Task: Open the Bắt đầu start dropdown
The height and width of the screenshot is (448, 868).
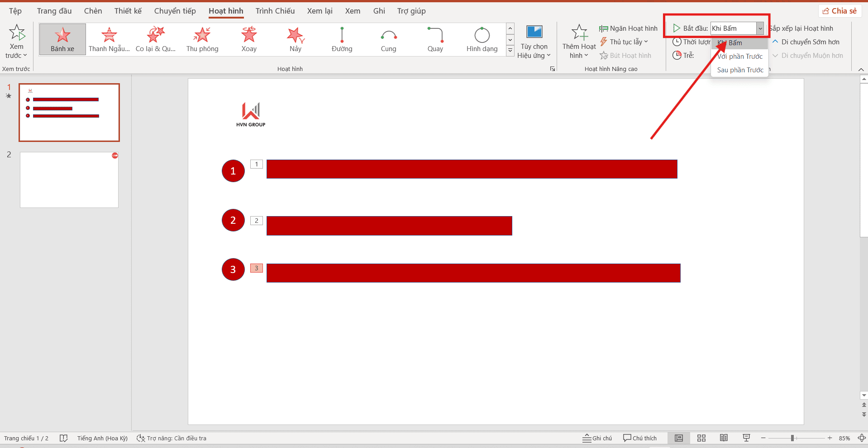Action: point(760,28)
